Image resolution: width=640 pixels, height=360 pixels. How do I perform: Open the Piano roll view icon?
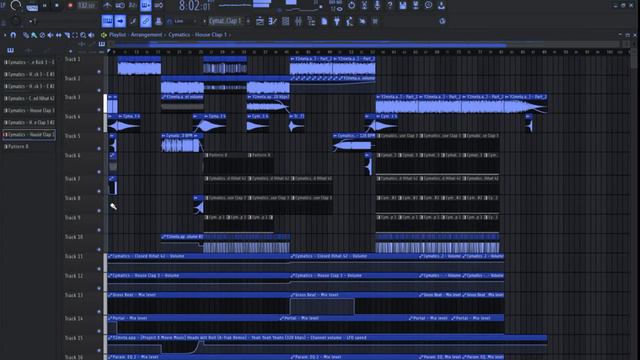pos(272,21)
